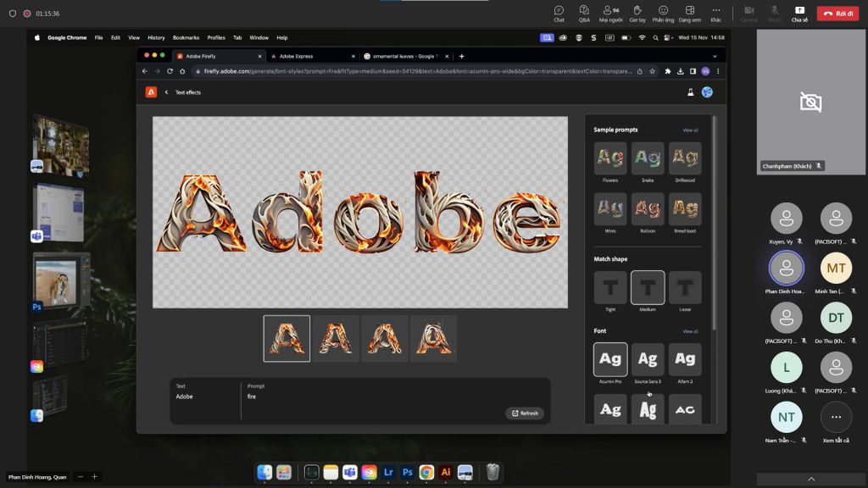Open the Trash in the Dock
The width and height of the screenshot is (868, 488).
(x=492, y=472)
